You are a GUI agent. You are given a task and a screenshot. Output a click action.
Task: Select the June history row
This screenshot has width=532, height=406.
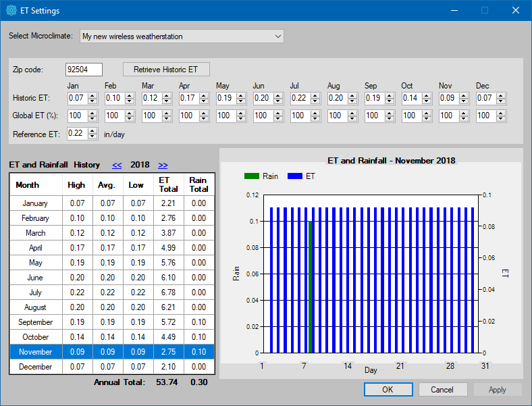[112, 278]
